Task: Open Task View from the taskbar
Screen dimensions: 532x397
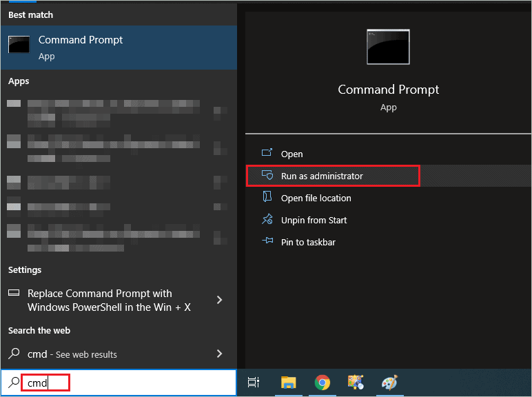Action: pyautogui.click(x=253, y=383)
